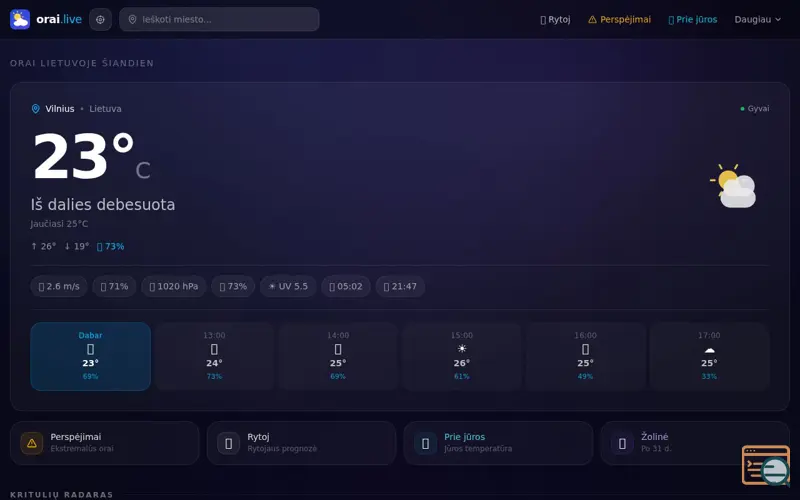
Task: Click the icon in Rytoj card
Action: pyautogui.click(x=229, y=443)
